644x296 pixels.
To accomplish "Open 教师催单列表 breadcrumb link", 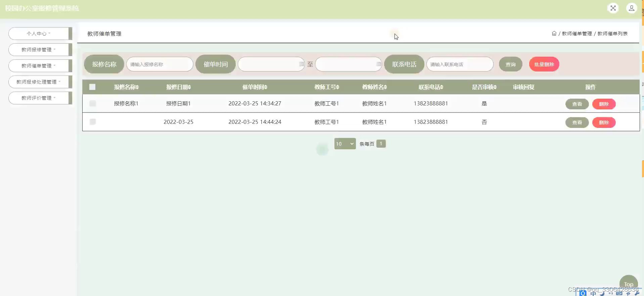I will pos(612,34).
